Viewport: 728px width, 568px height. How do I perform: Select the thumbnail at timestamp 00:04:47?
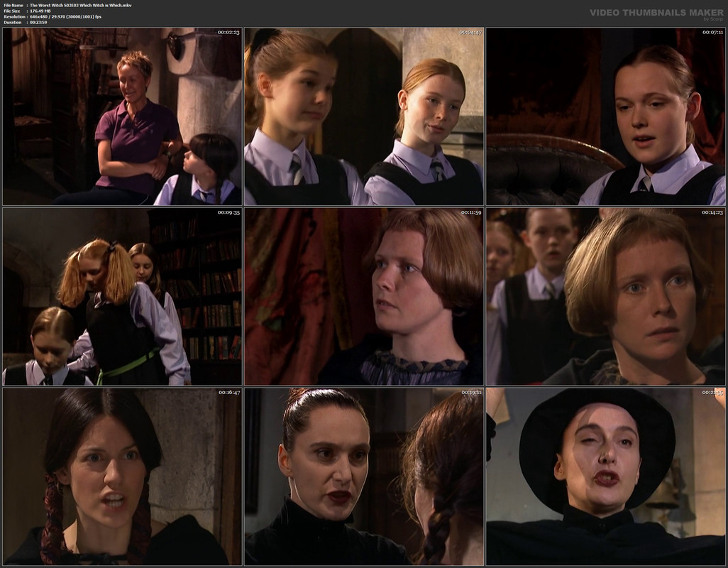point(364,116)
